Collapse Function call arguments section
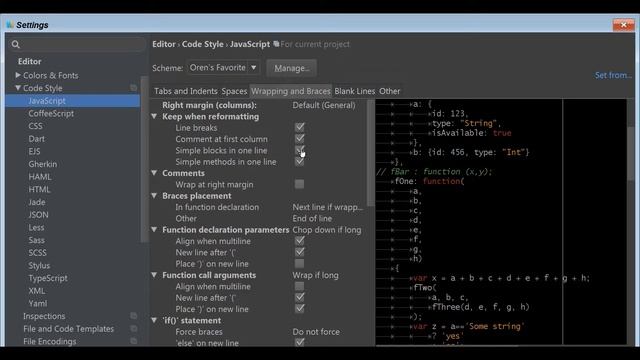Image resolution: width=640 pixels, height=360 pixels. pos(154,275)
